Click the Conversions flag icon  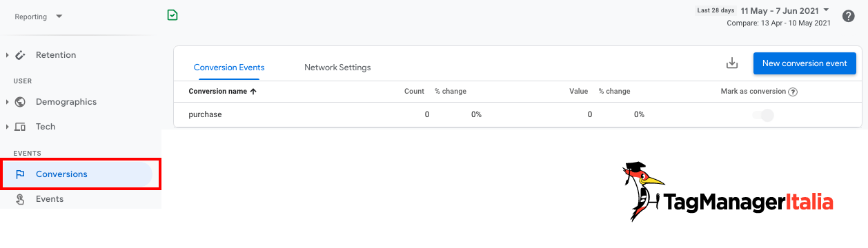click(20, 174)
